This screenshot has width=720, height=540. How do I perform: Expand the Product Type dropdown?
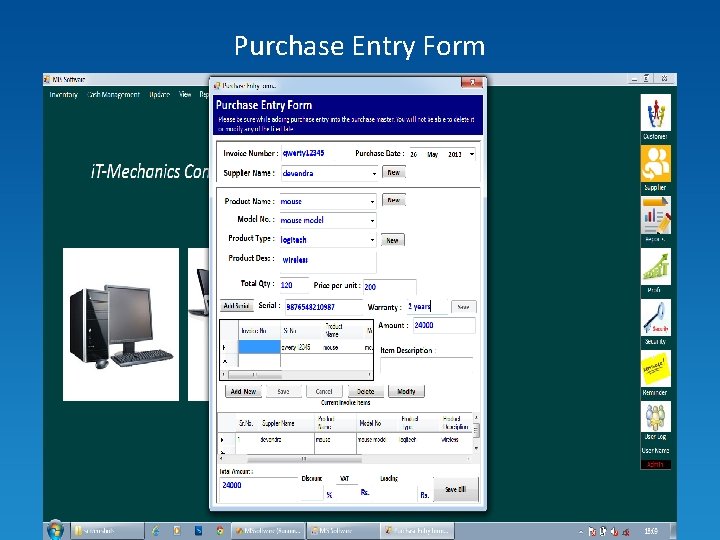click(372, 240)
